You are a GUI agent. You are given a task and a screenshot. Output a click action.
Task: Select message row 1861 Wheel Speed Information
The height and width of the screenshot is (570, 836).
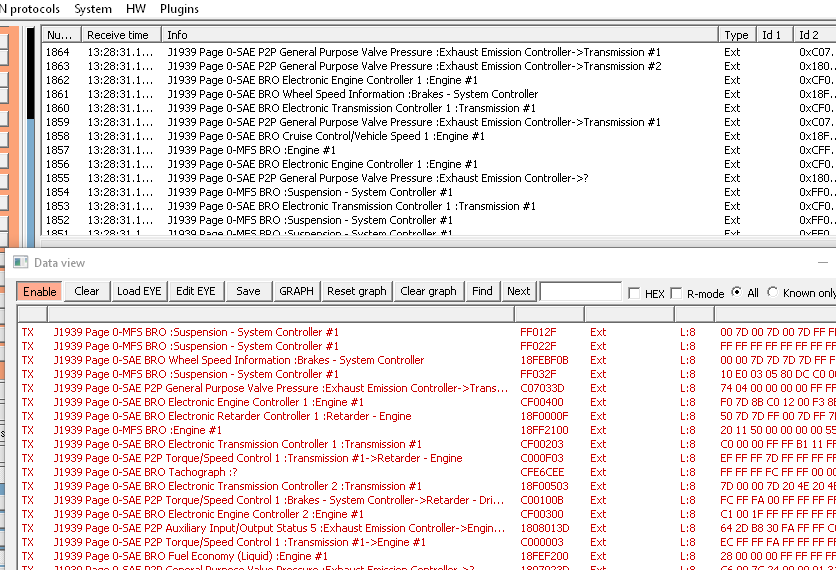coord(439,94)
